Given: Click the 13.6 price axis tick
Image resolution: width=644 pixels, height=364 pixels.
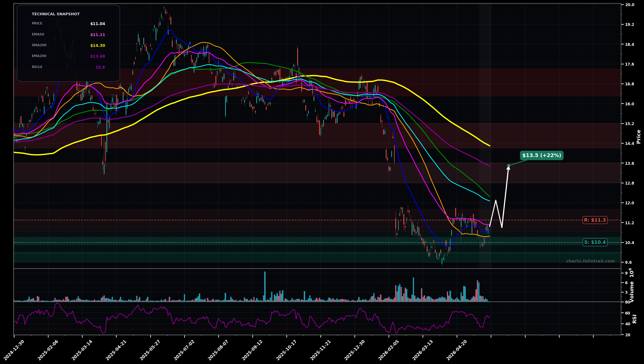Looking at the screenshot, I should tap(630, 164).
